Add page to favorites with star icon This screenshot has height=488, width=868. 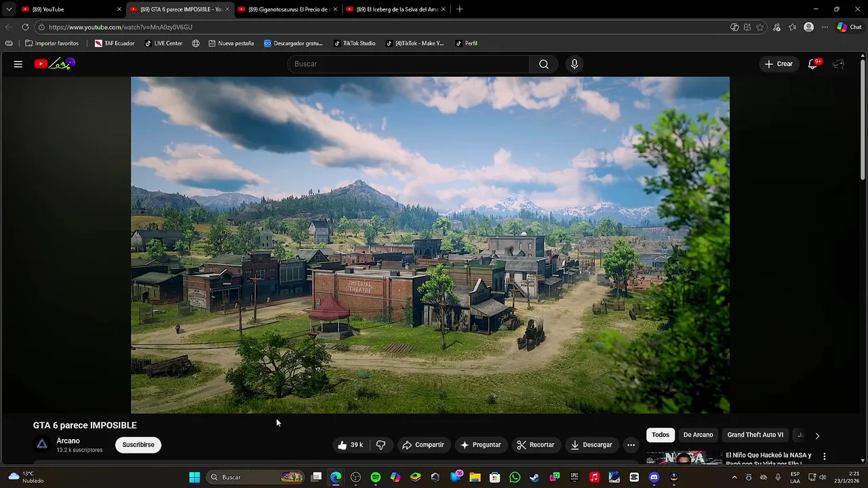tap(760, 27)
